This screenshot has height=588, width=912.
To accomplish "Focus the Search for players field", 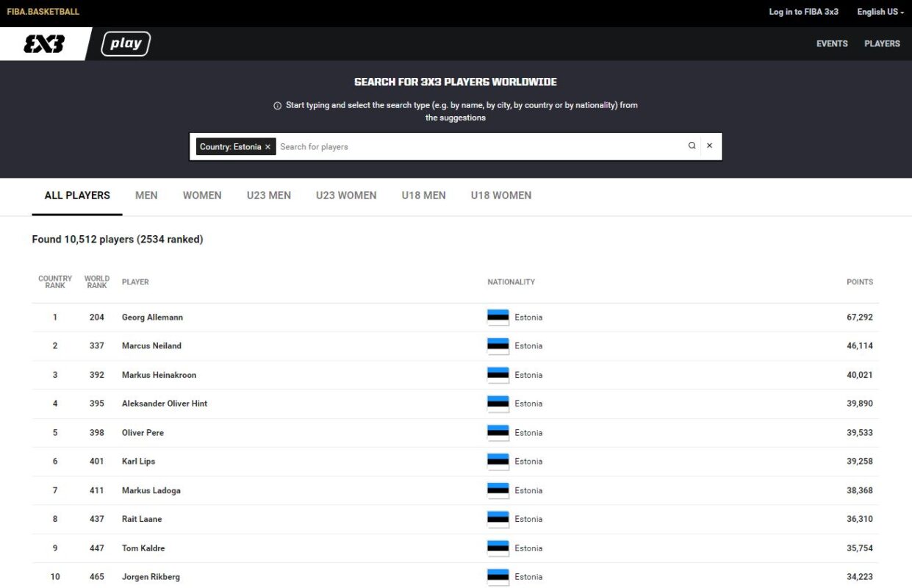I will (478, 147).
